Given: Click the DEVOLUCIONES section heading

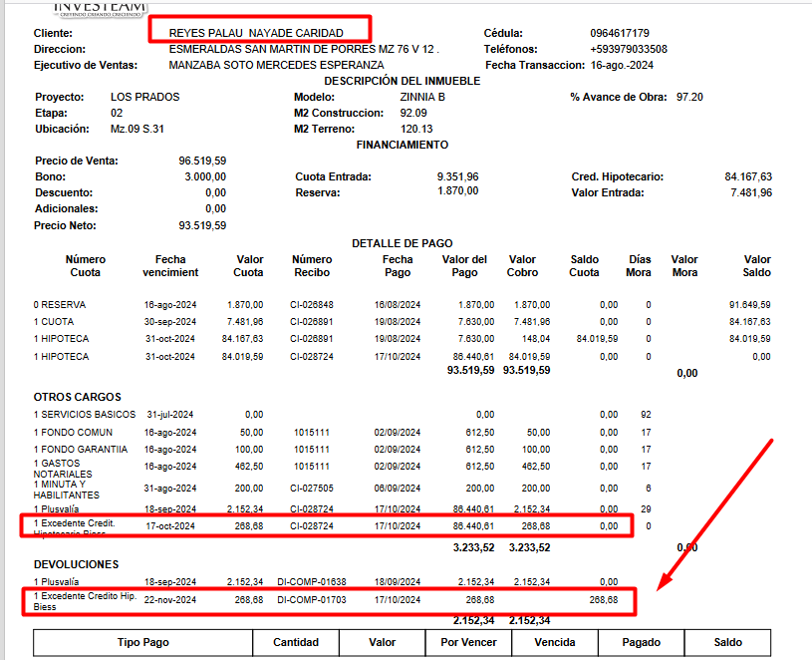Looking at the screenshot, I should click(x=76, y=564).
